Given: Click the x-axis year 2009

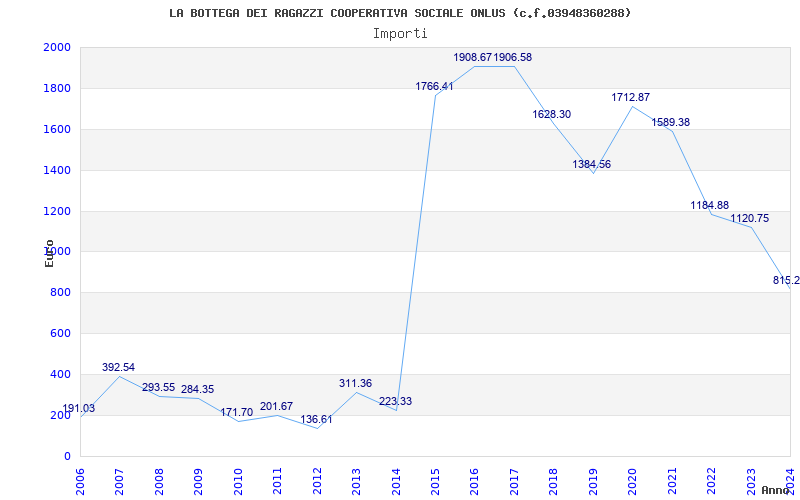Looking at the screenshot, I should pos(198,481).
